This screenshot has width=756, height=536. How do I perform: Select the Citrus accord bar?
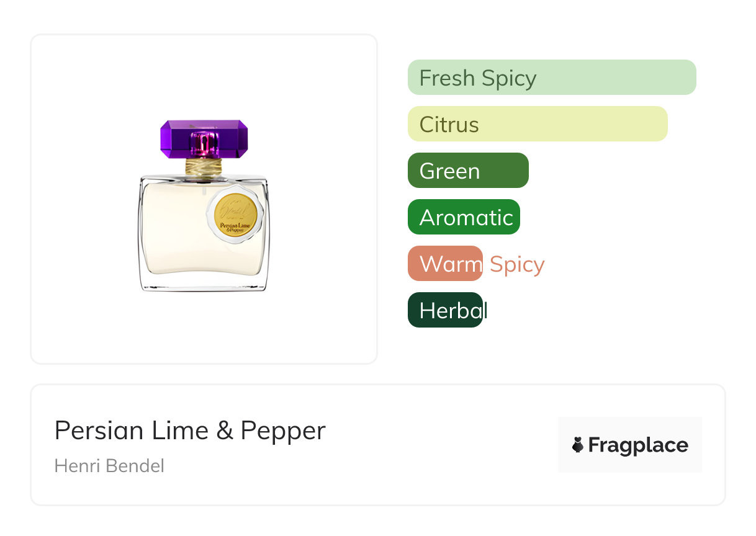(537, 124)
